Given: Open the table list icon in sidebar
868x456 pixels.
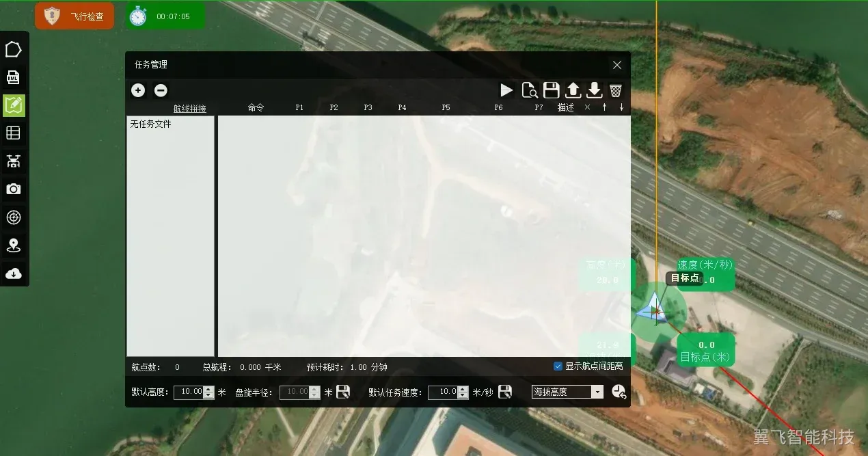Looking at the screenshot, I should 14,133.
